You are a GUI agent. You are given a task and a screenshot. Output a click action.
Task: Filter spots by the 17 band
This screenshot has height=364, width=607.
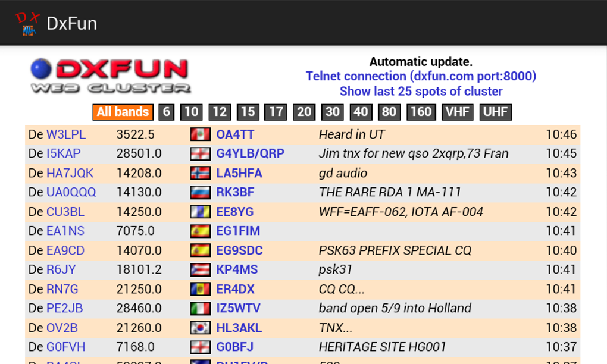pyautogui.click(x=276, y=112)
